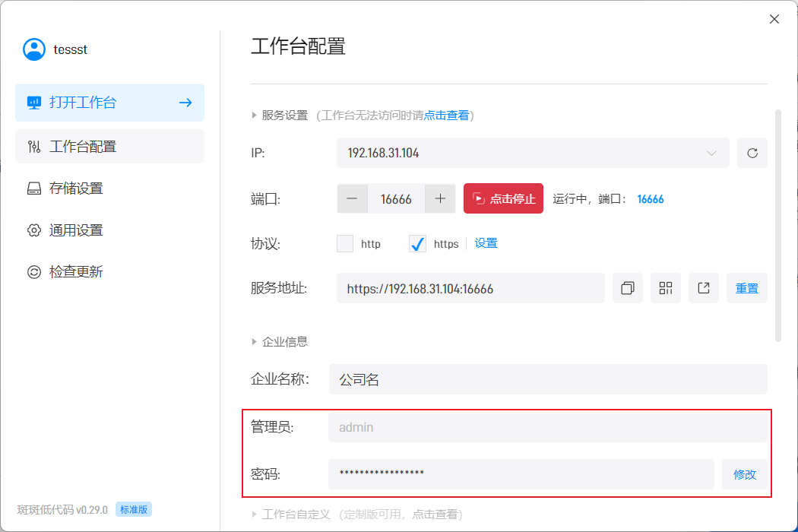The image size is (798, 532).
Task: Open service address in external browser icon
Action: click(x=704, y=288)
